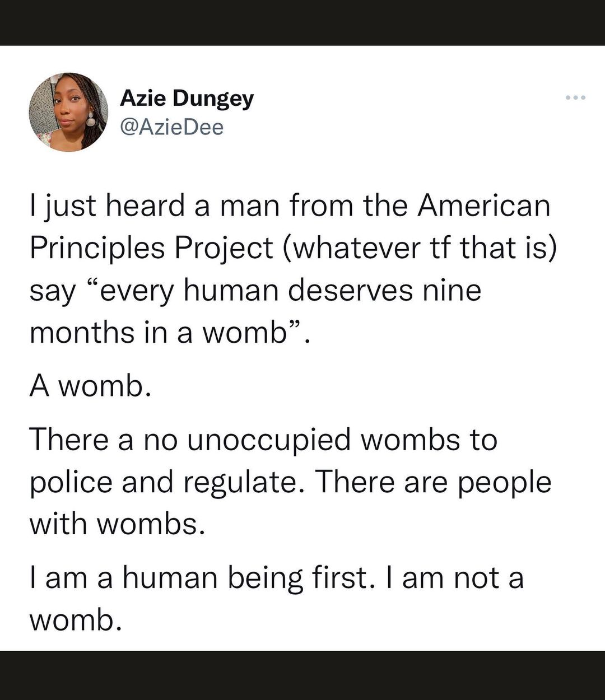The width and height of the screenshot is (605, 700).
Task: Click Azie Dungey's profile picture
Action: pyautogui.click(x=68, y=112)
